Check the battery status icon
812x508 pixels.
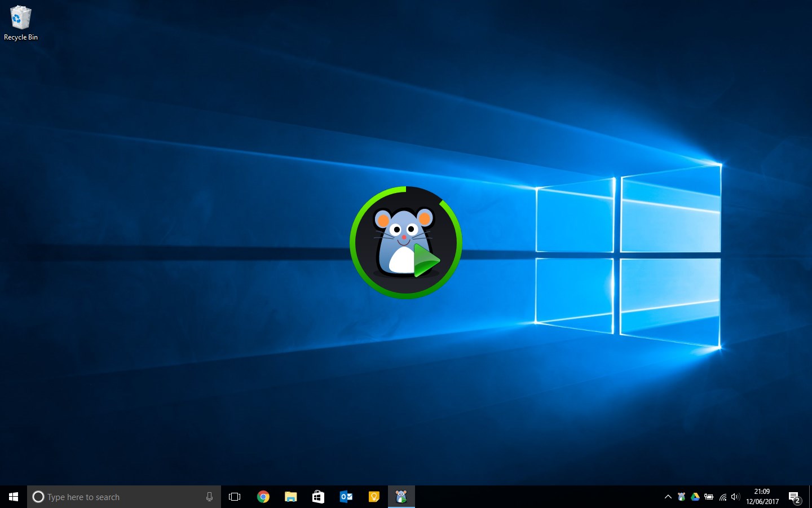point(709,497)
